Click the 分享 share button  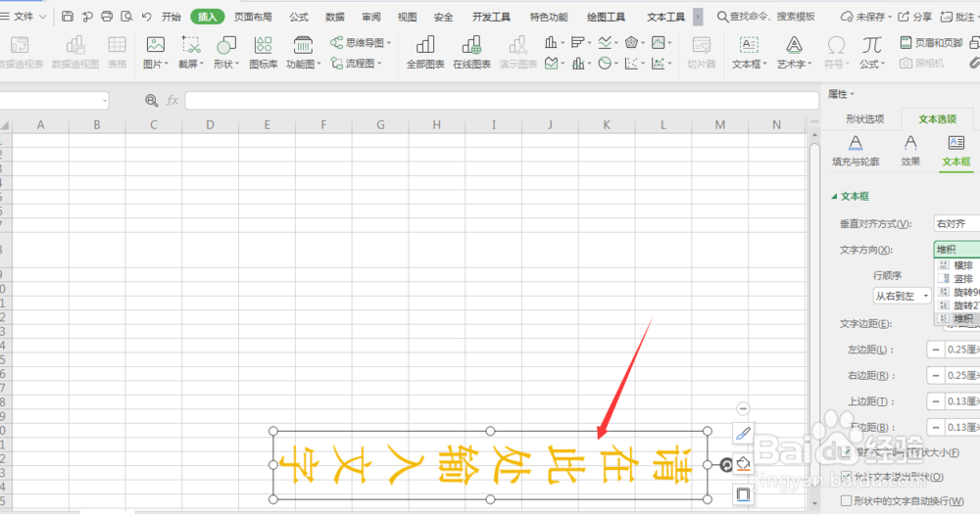click(914, 17)
